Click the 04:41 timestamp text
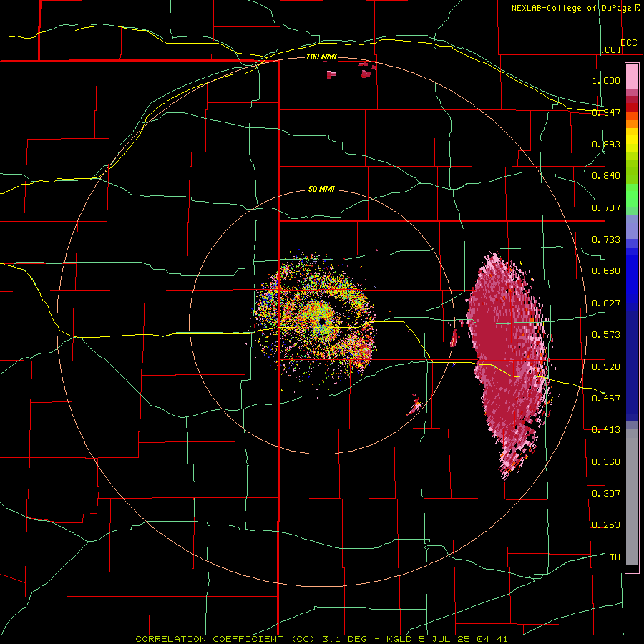Viewport: 644px width, 644px height. tap(492, 639)
